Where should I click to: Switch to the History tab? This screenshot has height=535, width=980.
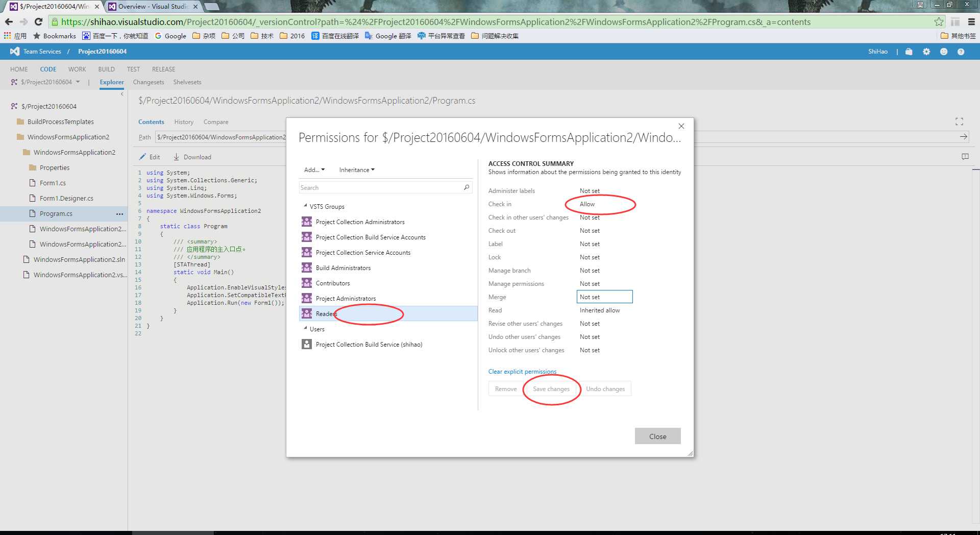pos(184,121)
